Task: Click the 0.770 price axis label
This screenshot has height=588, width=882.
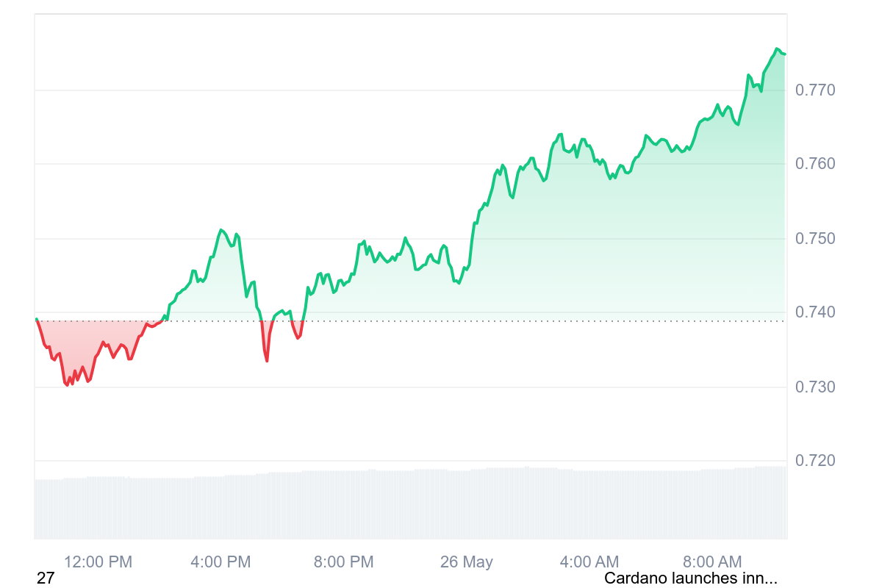Action: tap(815, 90)
